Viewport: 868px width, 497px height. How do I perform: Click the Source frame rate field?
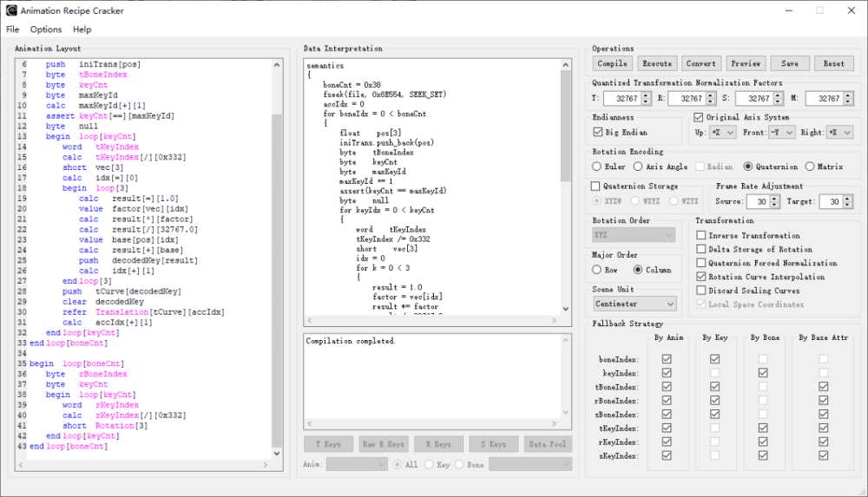(759, 201)
